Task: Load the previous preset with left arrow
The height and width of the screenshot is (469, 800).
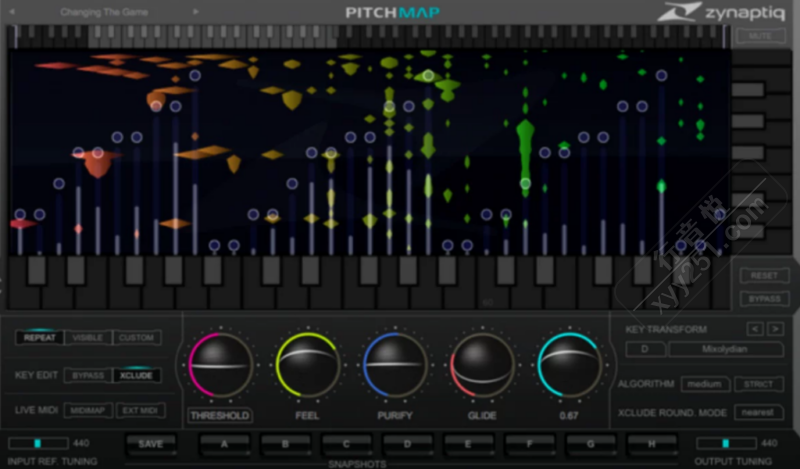Action: (12, 11)
